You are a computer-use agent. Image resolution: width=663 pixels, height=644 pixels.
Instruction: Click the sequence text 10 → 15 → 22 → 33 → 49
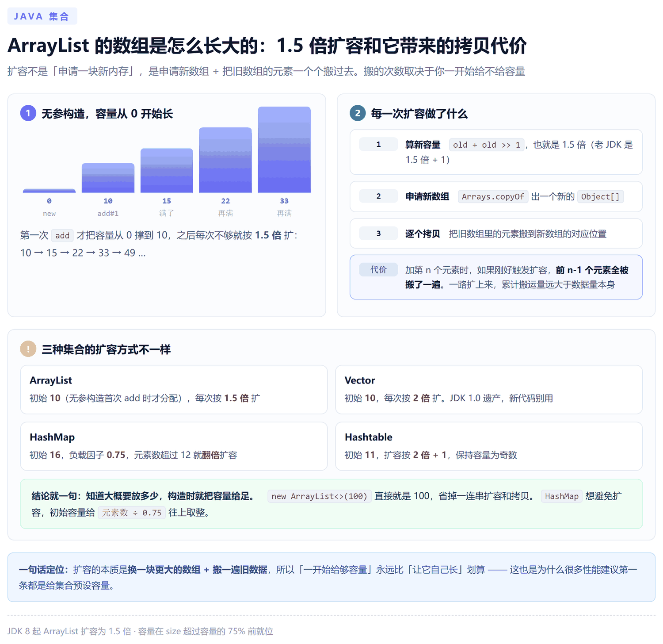[x=83, y=253]
